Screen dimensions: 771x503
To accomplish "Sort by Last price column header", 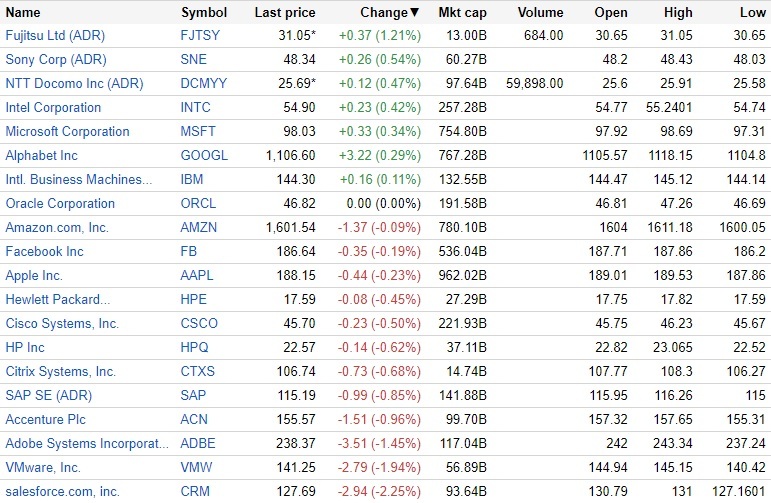I will pyautogui.click(x=285, y=13).
